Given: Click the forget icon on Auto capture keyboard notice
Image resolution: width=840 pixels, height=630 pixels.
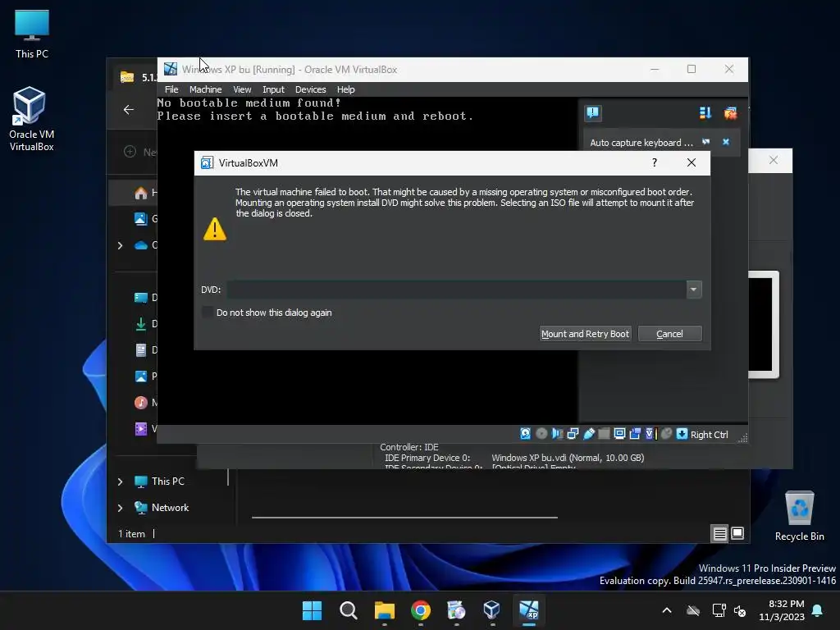Looking at the screenshot, I should (706, 142).
